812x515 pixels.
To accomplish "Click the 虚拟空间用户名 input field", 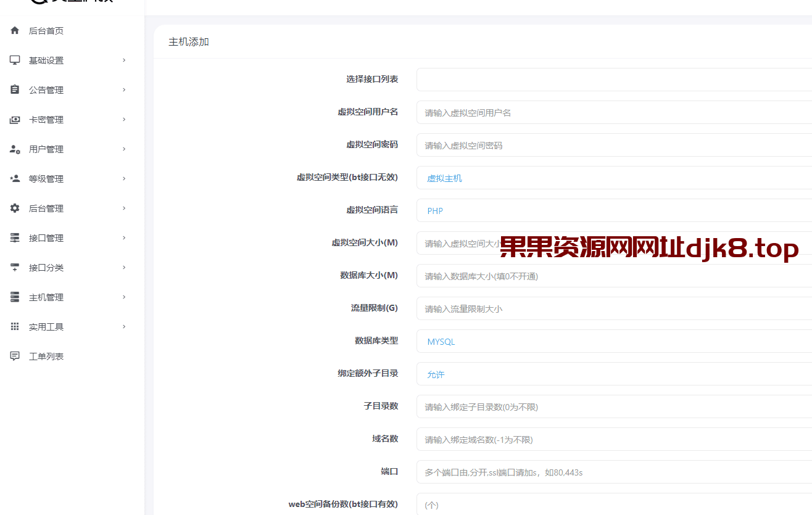I will click(555, 112).
